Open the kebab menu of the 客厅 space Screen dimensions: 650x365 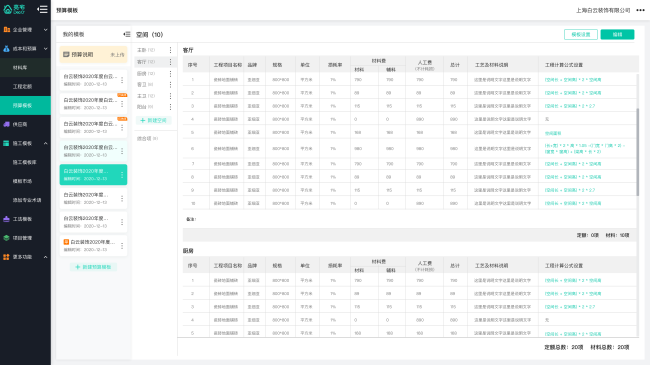[170, 62]
